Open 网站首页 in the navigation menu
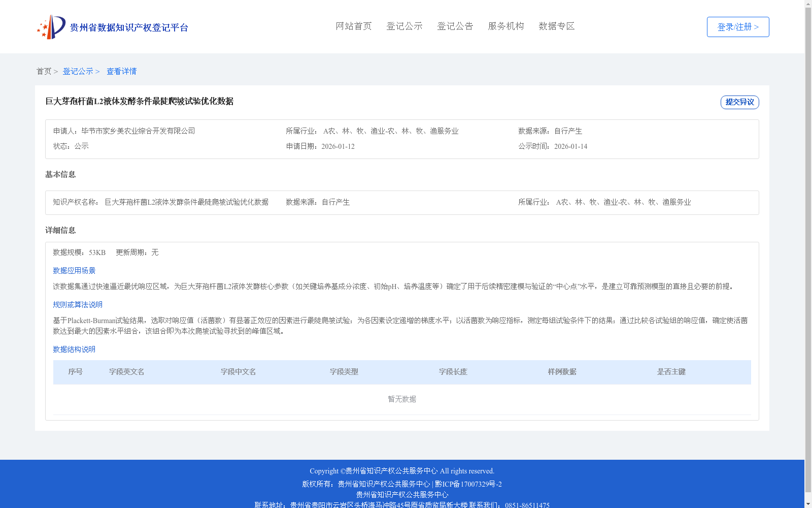This screenshot has width=812, height=508. tap(354, 26)
